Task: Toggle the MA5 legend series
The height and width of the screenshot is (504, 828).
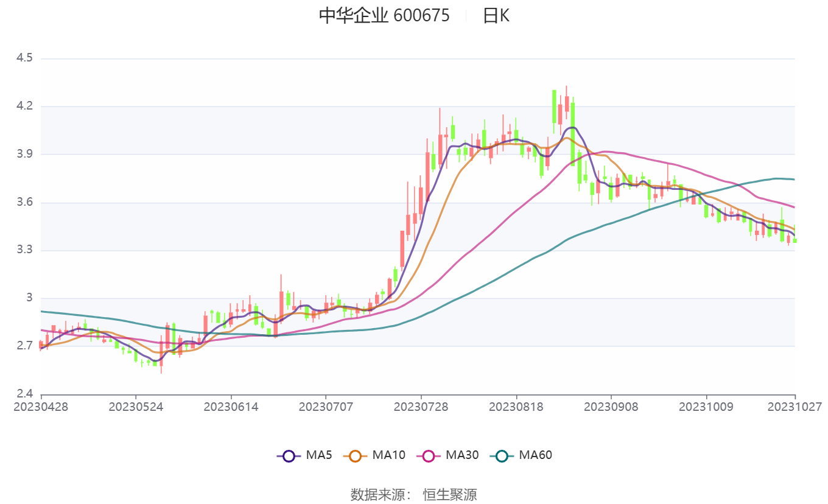Action: [304, 455]
